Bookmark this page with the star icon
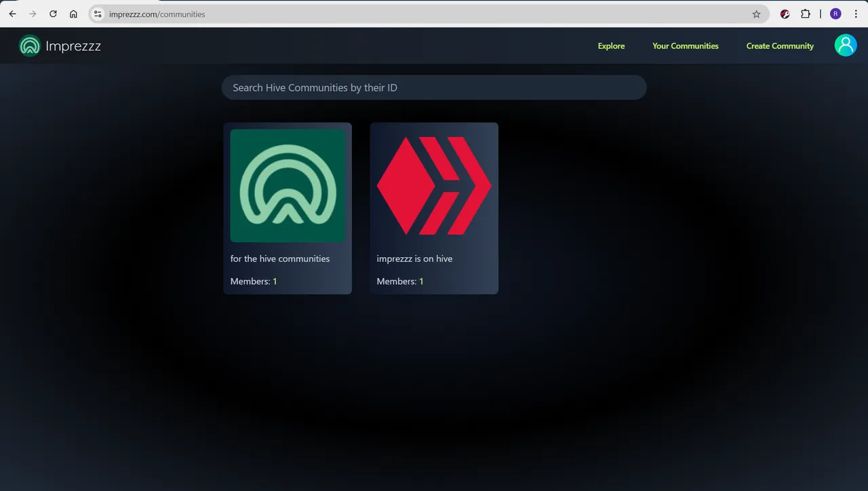The width and height of the screenshot is (868, 491). pos(756,14)
